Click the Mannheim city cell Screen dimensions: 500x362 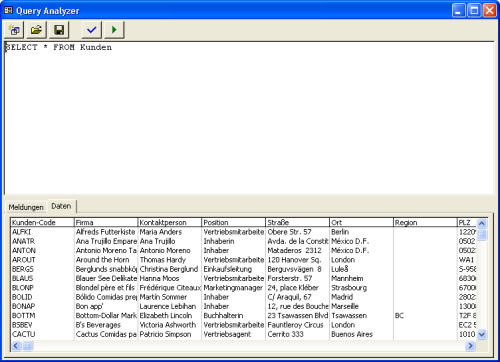(361, 278)
